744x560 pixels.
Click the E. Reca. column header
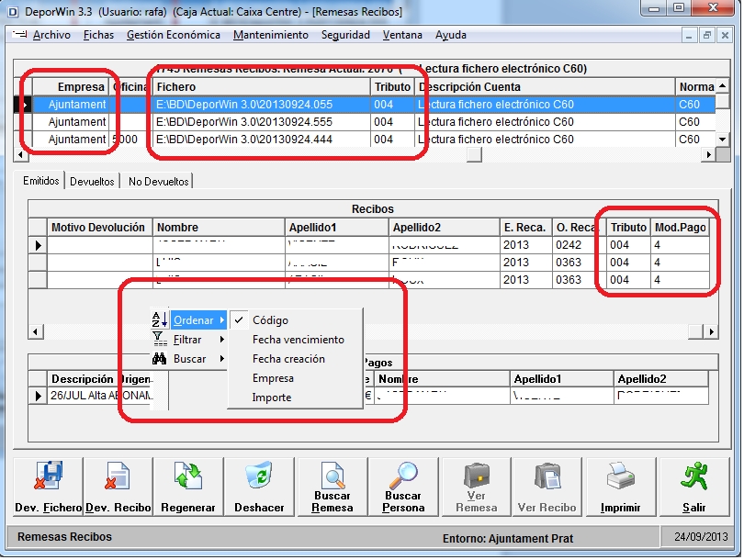[x=525, y=227]
